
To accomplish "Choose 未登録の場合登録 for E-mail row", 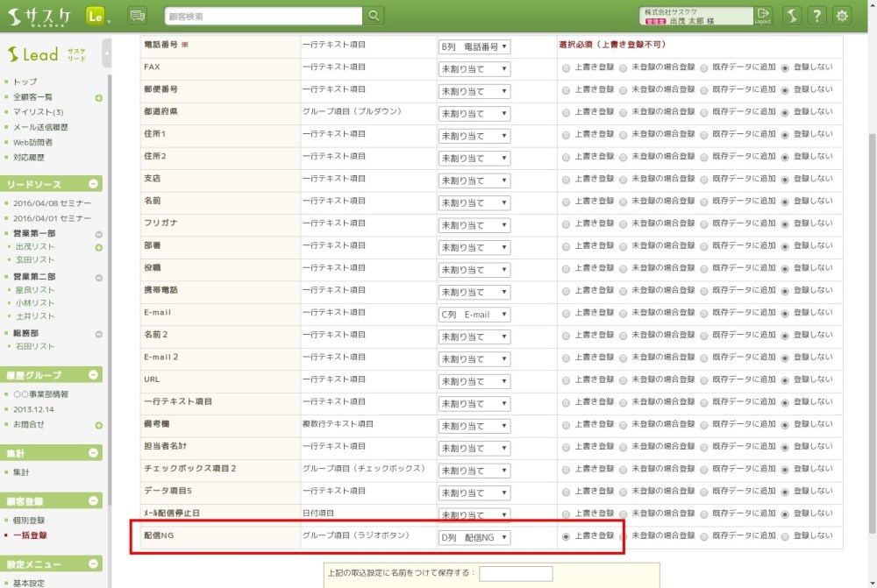I will click(x=624, y=314).
